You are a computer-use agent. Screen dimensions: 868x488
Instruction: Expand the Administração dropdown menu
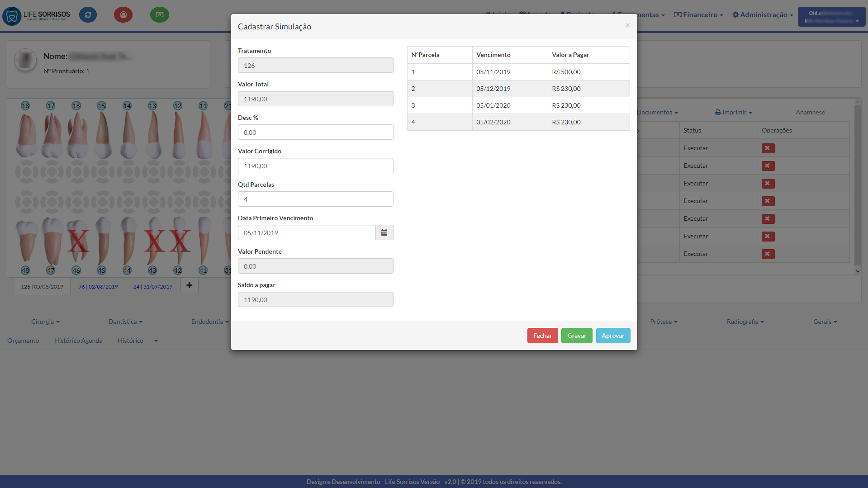(x=763, y=15)
